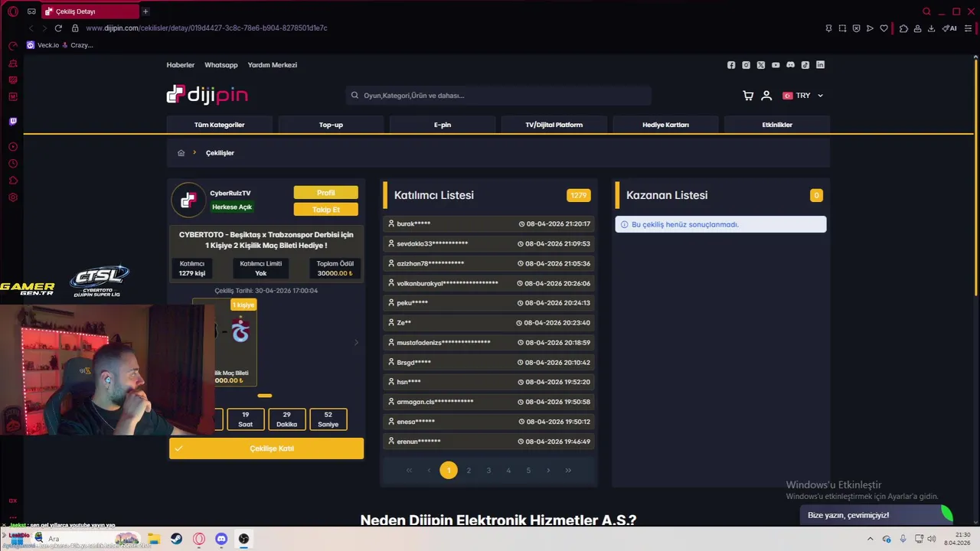This screenshot has height=551, width=980.
Task: Click the ad blocker shield icon
Action: tap(856, 28)
